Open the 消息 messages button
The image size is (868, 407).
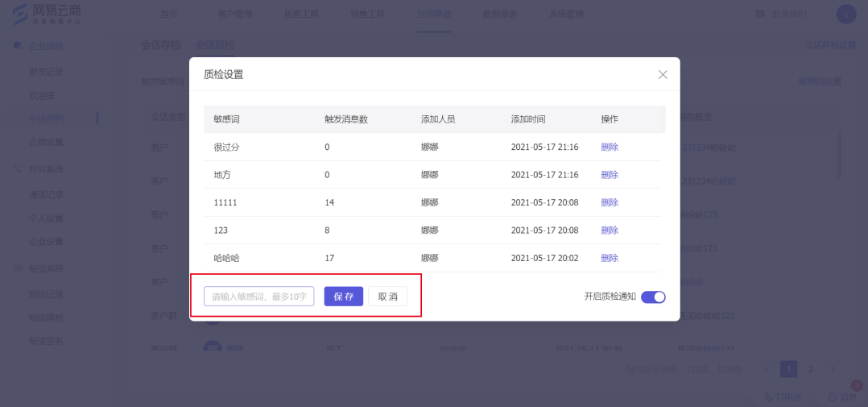click(842, 397)
